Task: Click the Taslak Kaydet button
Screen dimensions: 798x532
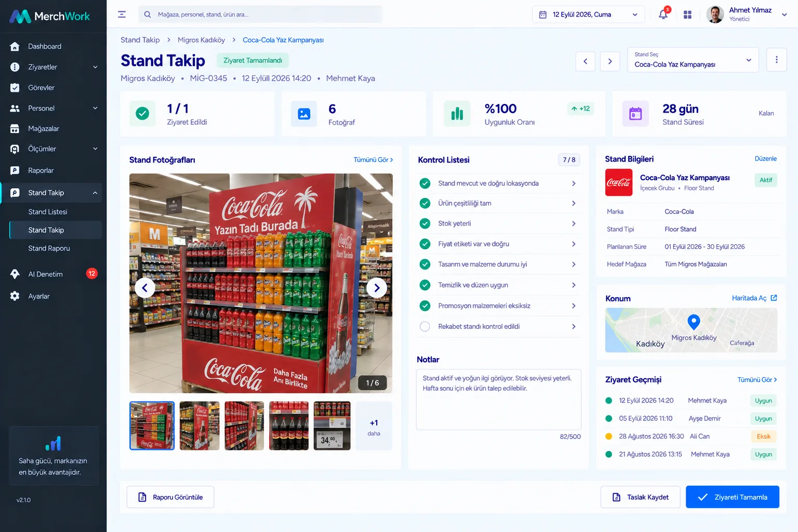Action: click(x=641, y=497)
